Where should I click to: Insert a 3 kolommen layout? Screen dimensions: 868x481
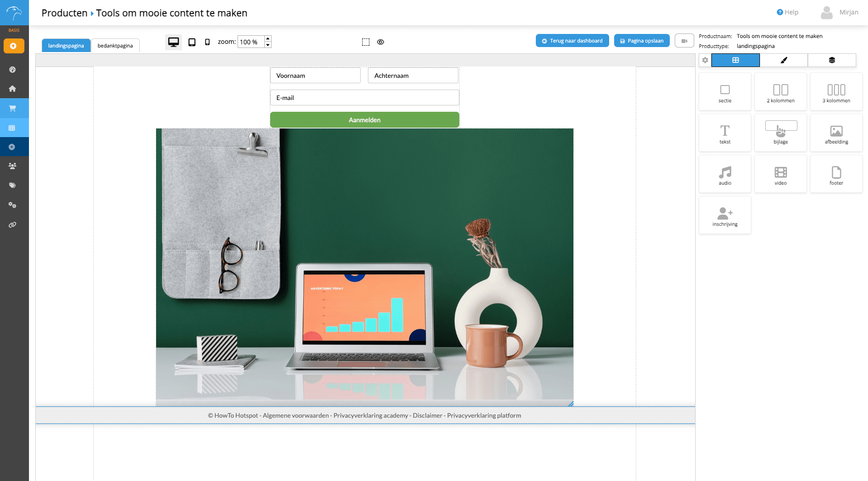[836, 92]
